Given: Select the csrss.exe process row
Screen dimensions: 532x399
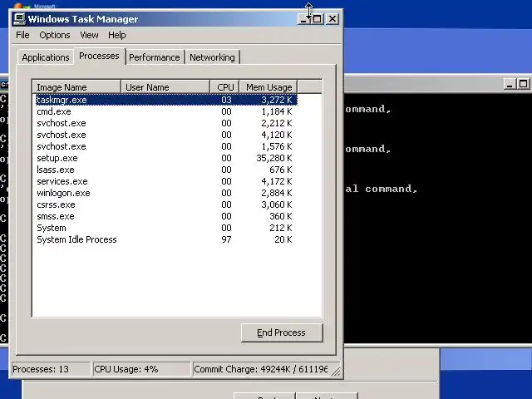Looking at the screenshot, I should pyautogui.click(x=166, y=204).
